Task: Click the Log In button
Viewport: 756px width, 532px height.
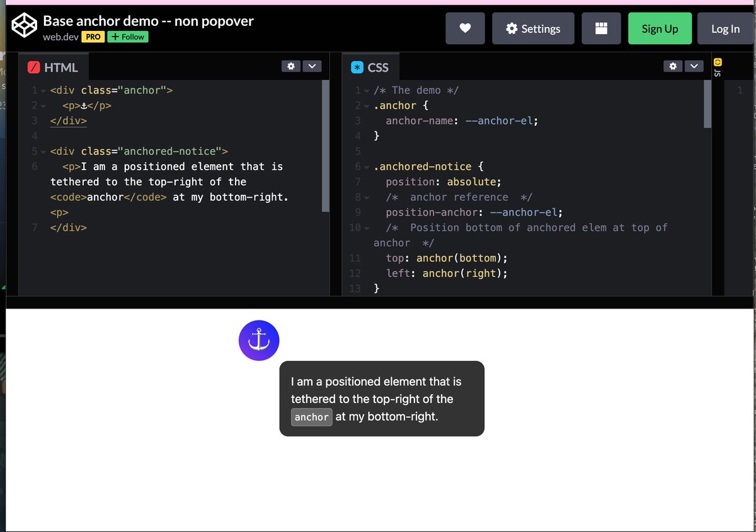Action: click(x=725, y=28)
